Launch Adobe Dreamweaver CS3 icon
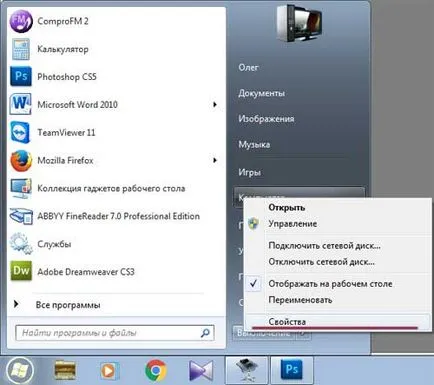The width and height of the screenshot is (434, 385). point(21,271)
